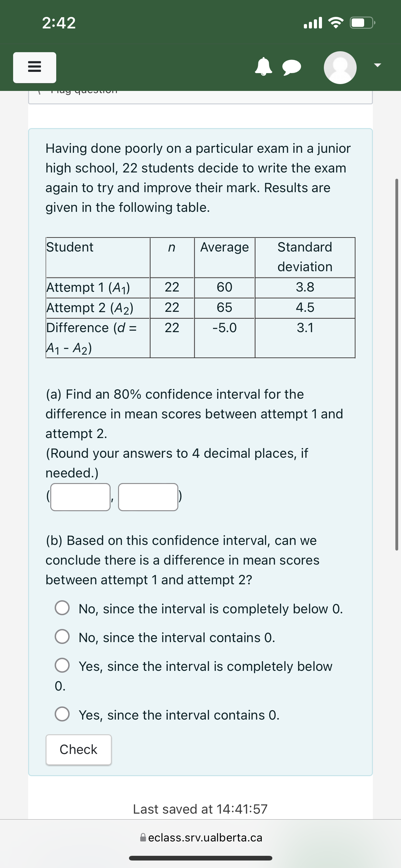Screen dimensions: 401x868
Task: Open the eclass.srv.ualberta.ca link
Action: pos(205,838)
